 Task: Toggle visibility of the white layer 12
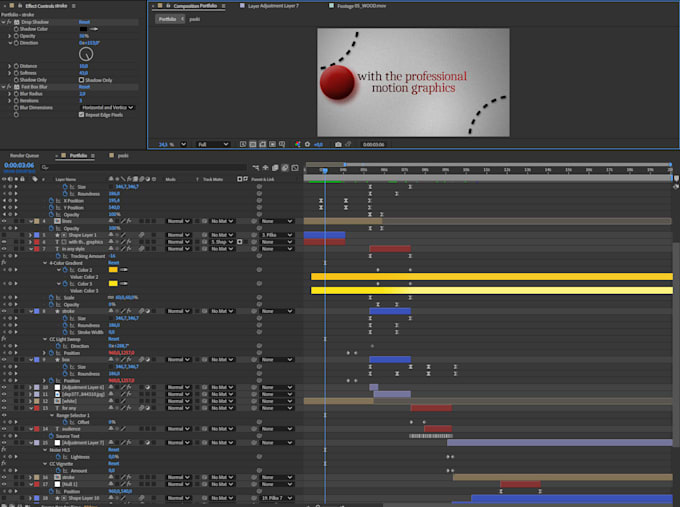[x=4, y=401]
